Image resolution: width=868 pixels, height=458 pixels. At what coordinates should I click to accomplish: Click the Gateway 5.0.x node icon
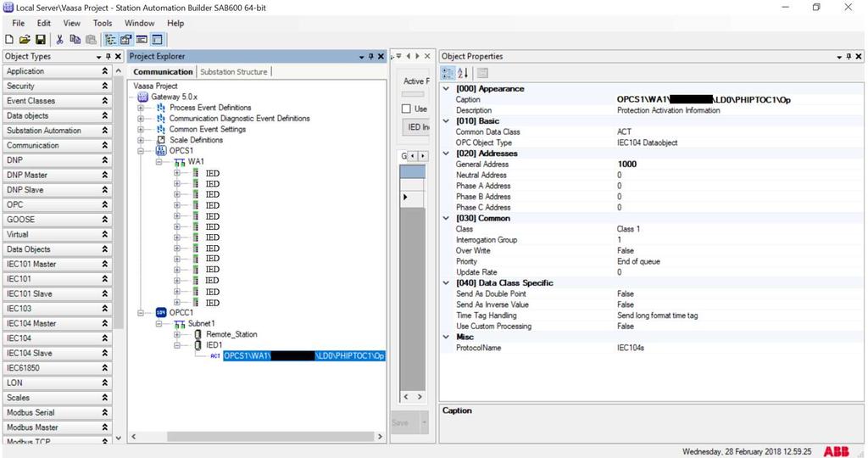142,97
